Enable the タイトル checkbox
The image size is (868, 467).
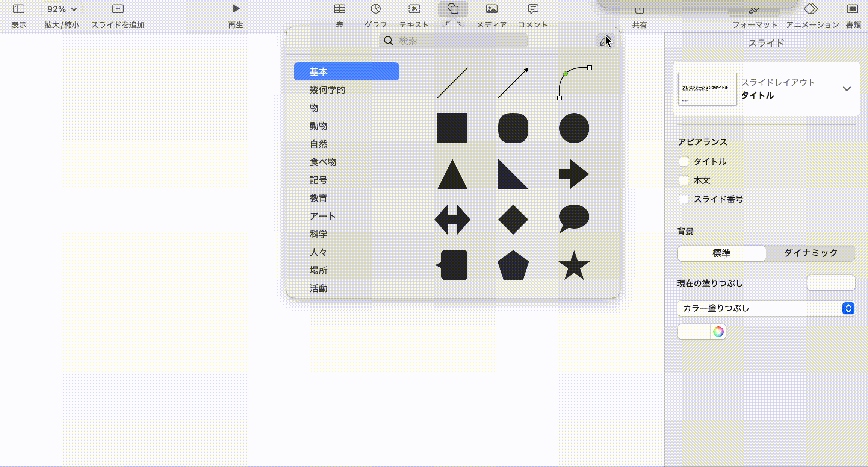pos(684,162)
